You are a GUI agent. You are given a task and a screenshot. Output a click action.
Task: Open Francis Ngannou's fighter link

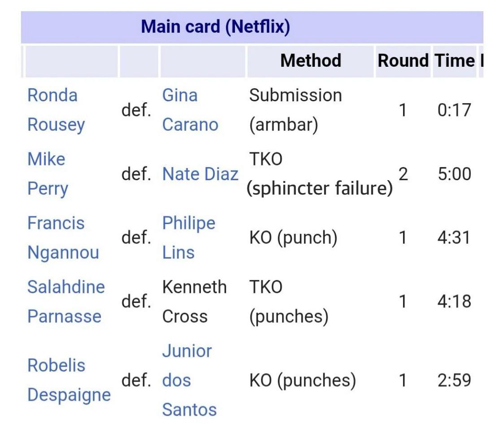pos(63,238)
